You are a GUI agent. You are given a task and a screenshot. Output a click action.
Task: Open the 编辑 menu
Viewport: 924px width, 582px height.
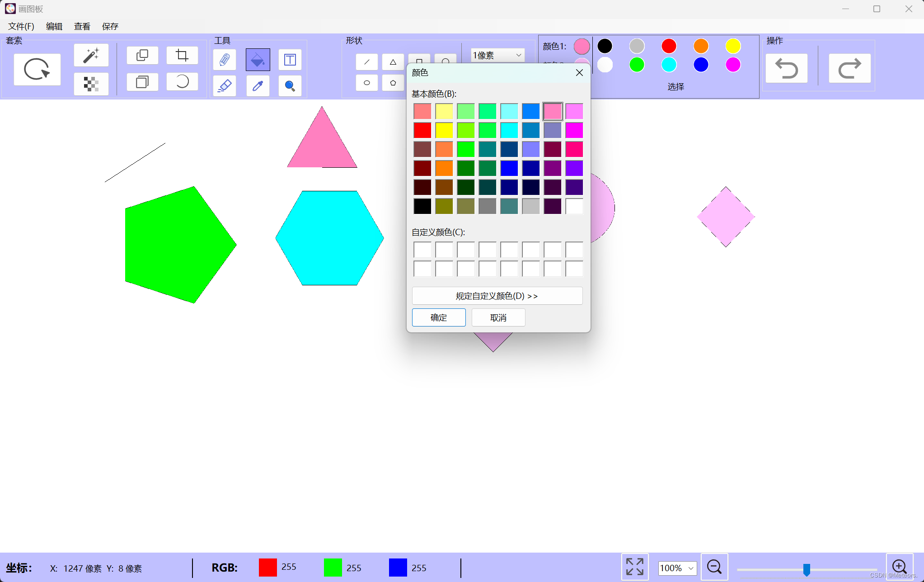click(x=54, y=26)
